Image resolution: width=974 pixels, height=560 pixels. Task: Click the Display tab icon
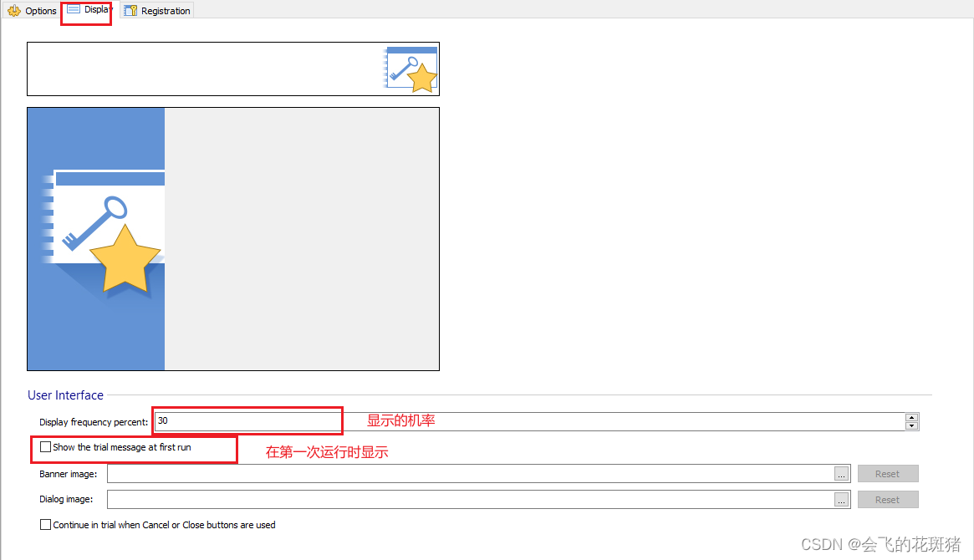74,9
